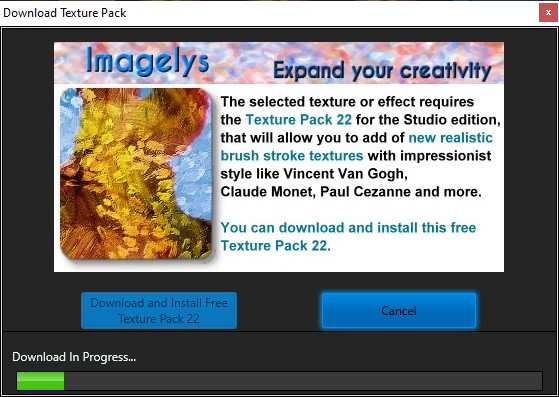Viewport: 559px width, 397px height.
Task: Click the 'Claude Monet, Paul Cezanne and more.' line
Action: [351, 192]
